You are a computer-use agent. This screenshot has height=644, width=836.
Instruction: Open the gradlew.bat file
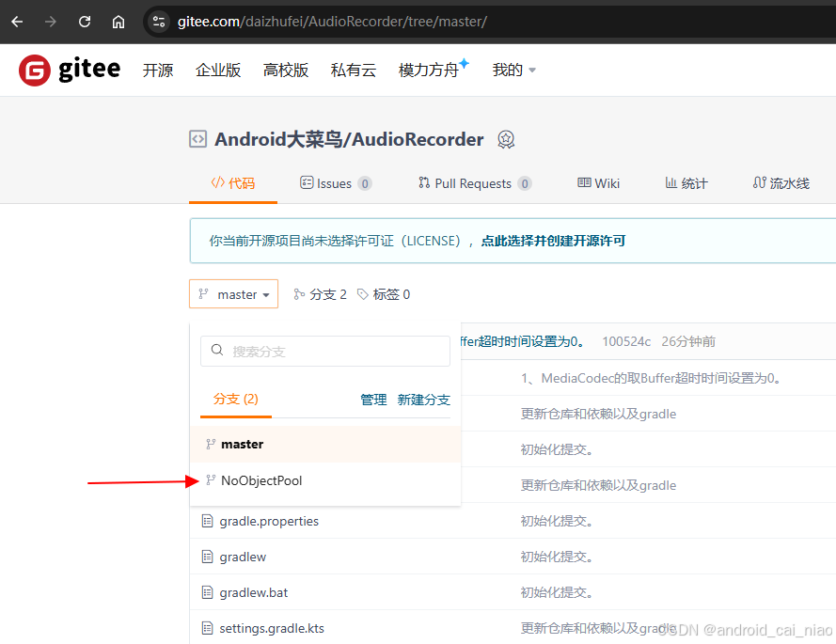pos(254,592)
